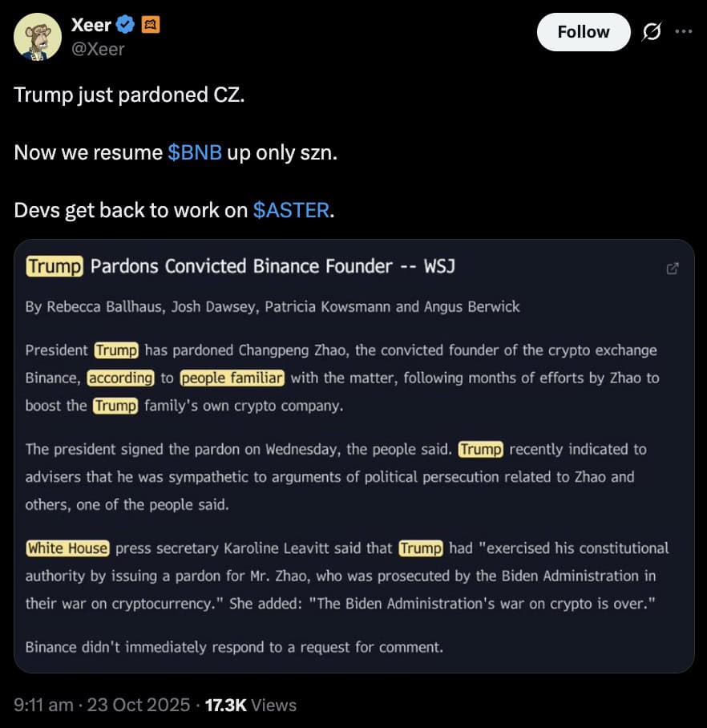707x728 pixels.
Task: View the 17.3K Views count
Action: click(x=251, y=706)
